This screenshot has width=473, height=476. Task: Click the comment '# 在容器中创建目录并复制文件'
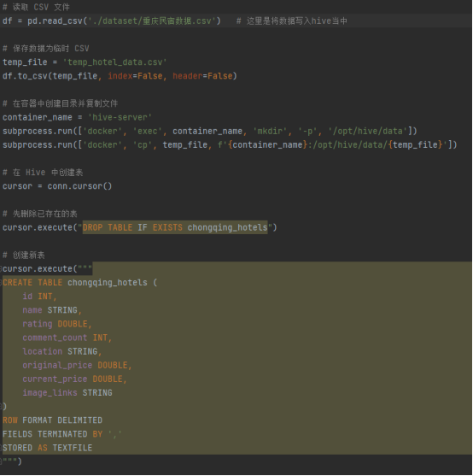60,103
